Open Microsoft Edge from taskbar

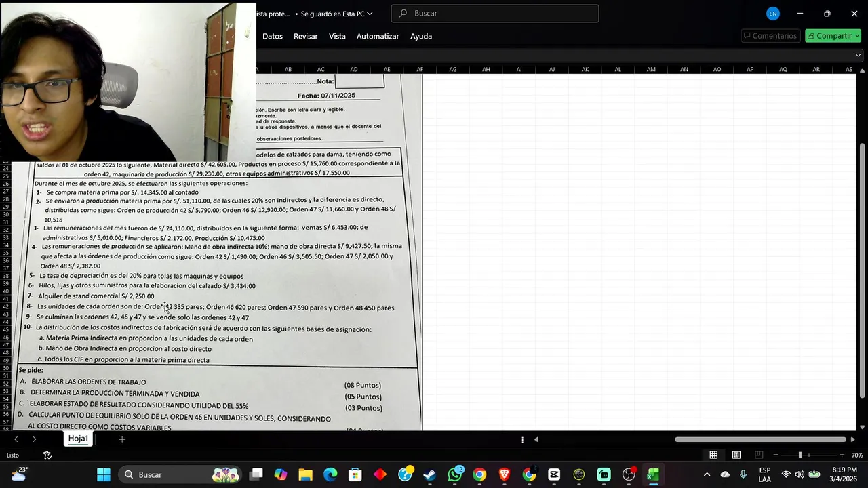[330, 474]
